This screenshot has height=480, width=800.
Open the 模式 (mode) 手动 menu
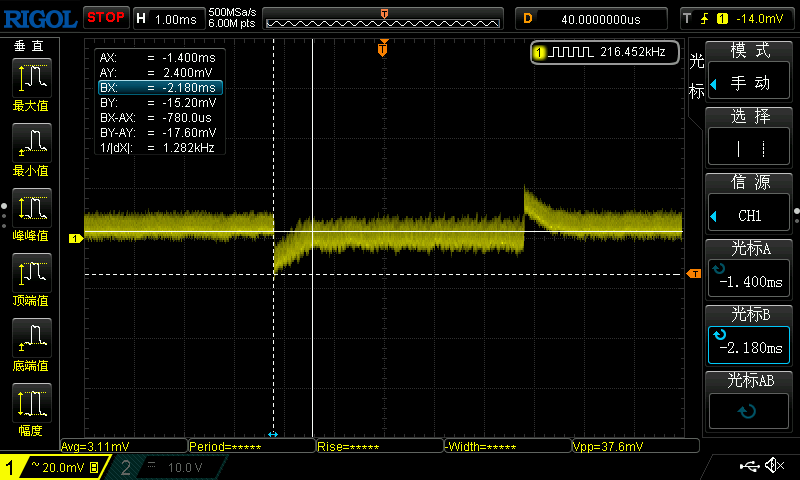[x=748, y=82]
